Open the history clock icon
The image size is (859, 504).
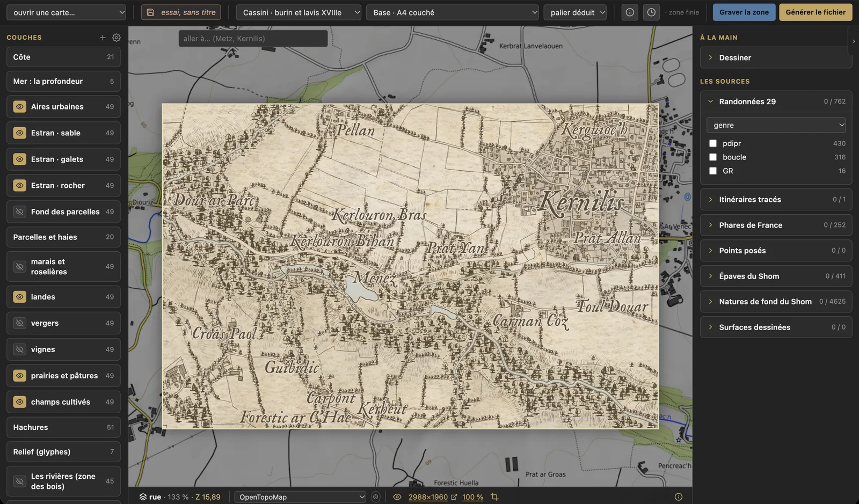point(651,12)
